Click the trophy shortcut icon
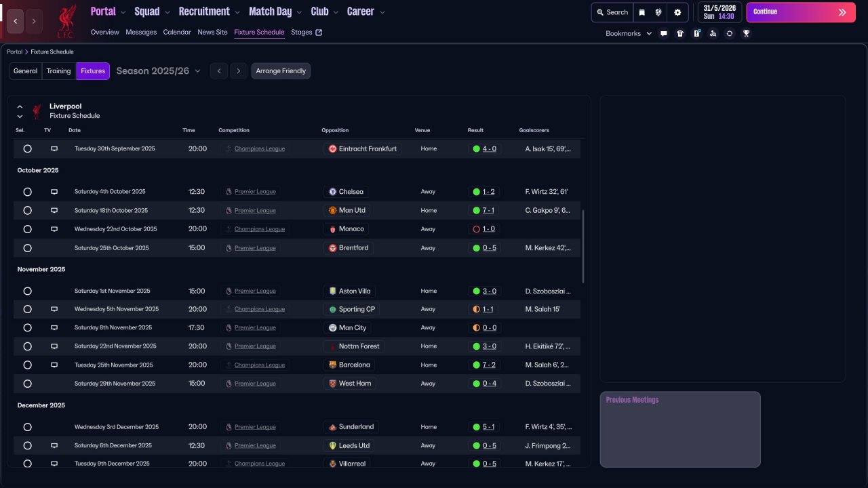868x488 pixels. click(746, 33)
